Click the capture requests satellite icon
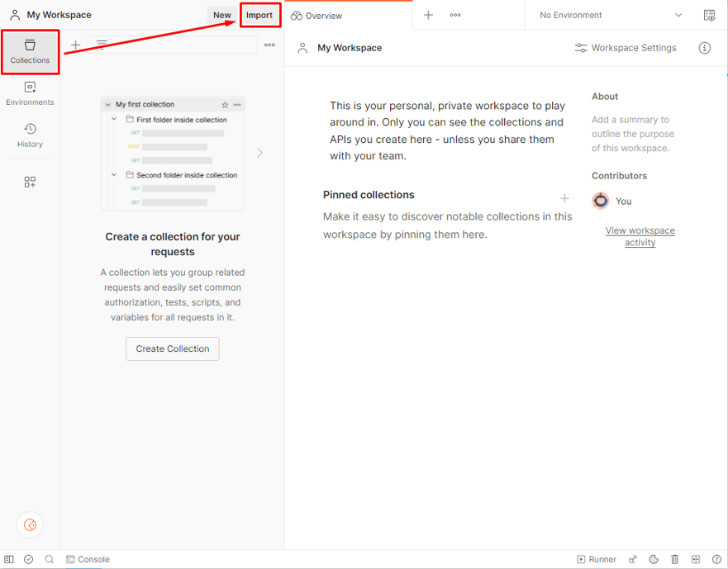728x569 pixels. point(632,559)
